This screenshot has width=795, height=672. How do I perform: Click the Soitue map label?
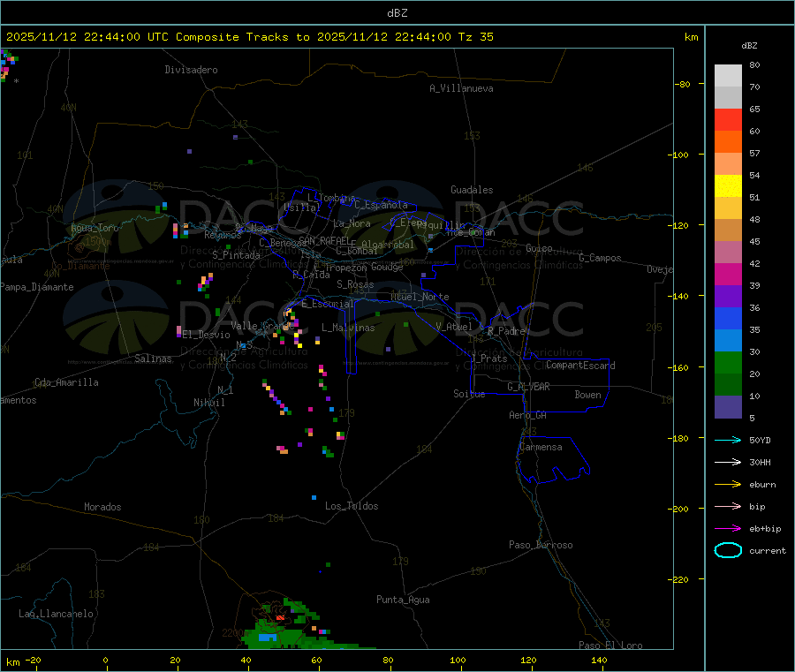tap(469, 394)
